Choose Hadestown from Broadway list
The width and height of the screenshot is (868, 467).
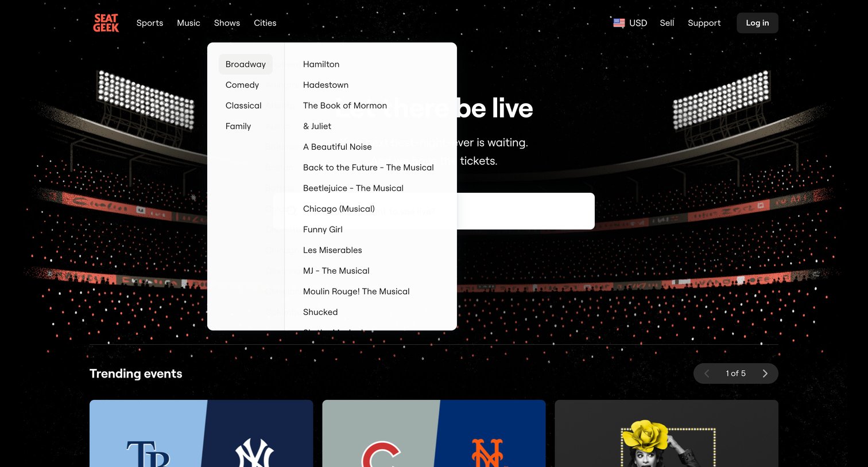[325, 85]
